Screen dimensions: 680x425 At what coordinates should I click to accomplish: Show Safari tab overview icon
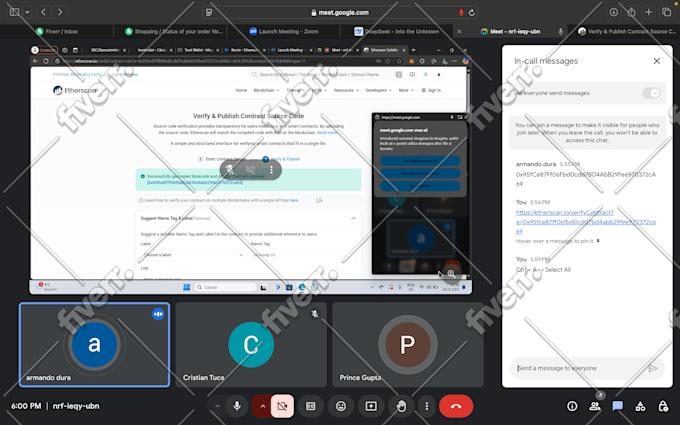coord(667,12)
